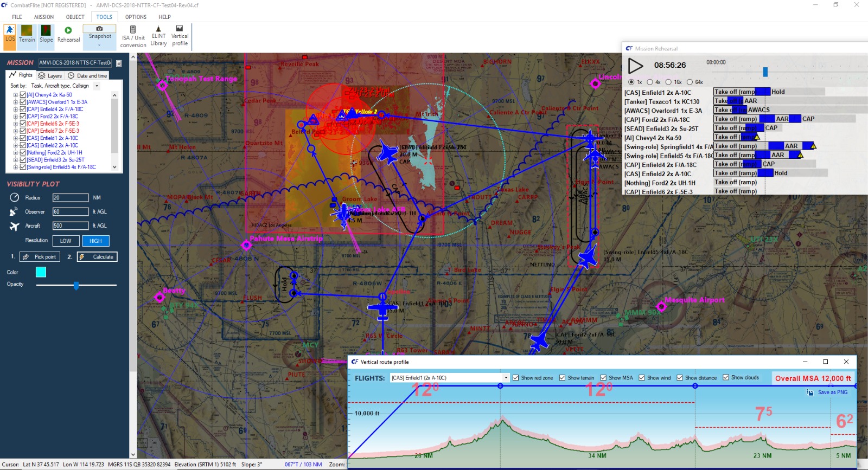Click the mission notes icon beside mission name
The image size is (868, 470).
pos(119,63)
